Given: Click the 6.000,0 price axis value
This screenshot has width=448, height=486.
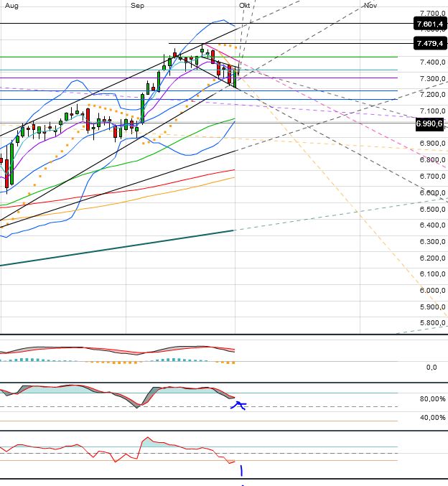Looking at the screenshot, I should (x=433, y=291).
